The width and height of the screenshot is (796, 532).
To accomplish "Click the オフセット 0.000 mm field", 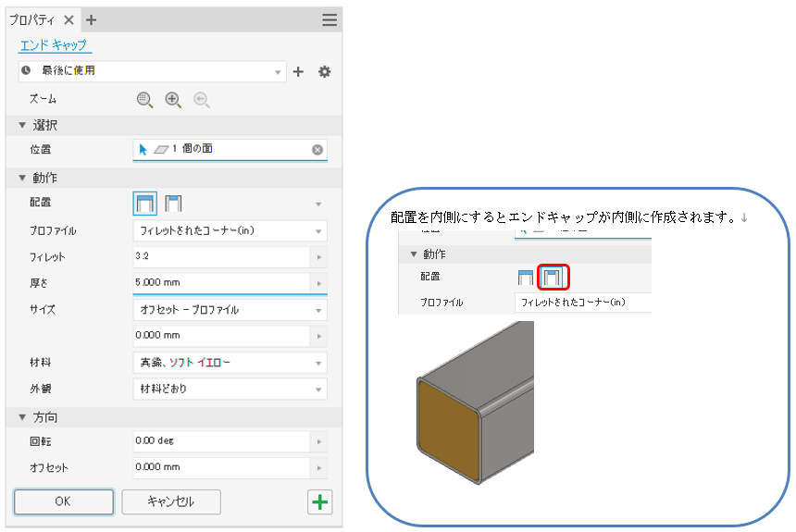I will pos(221,468).
